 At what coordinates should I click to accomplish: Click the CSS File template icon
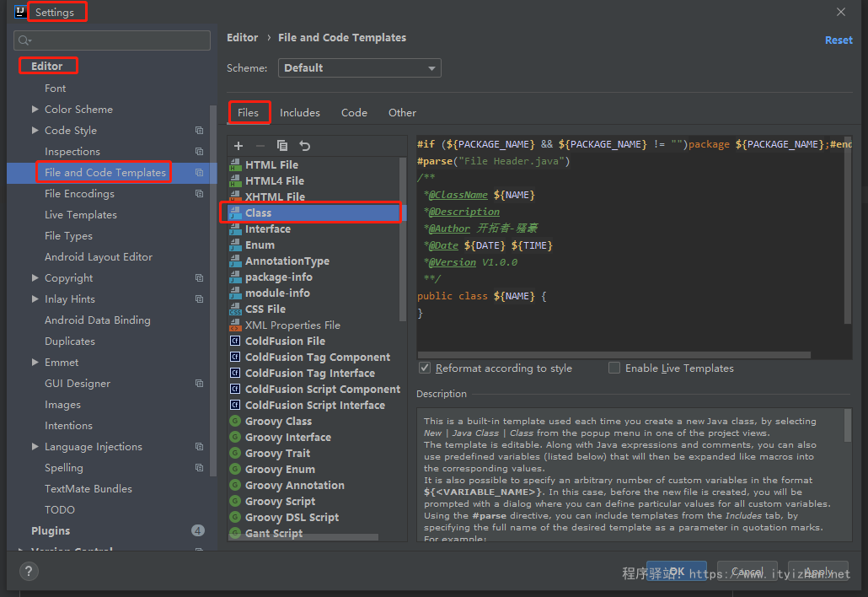click(235, 309)
